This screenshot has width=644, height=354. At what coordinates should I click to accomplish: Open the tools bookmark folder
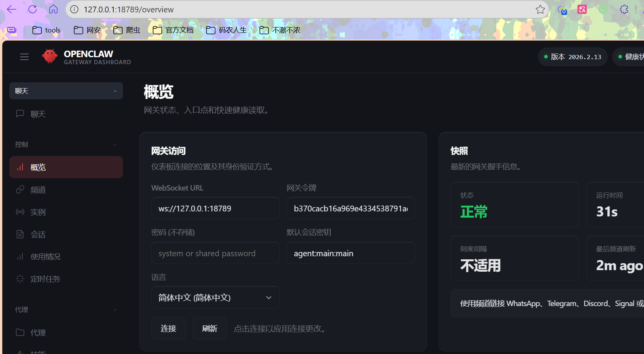(46, 30)
